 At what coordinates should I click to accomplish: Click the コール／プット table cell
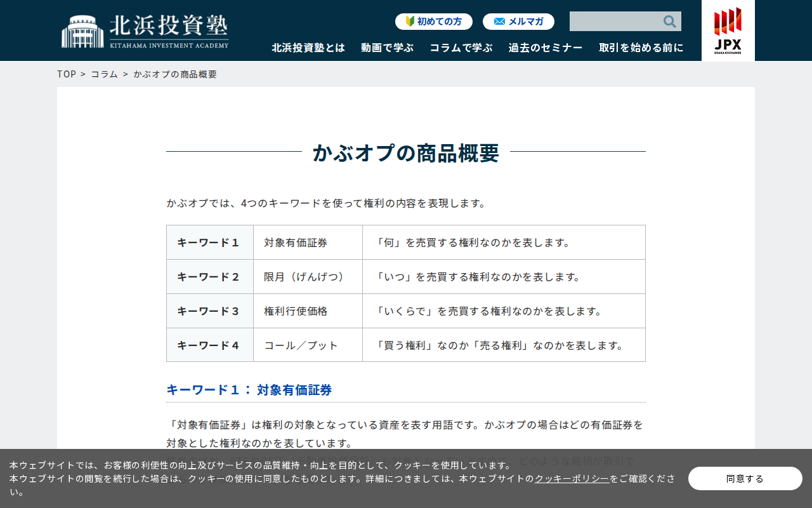pyautogui.click(x=308, y=345)
